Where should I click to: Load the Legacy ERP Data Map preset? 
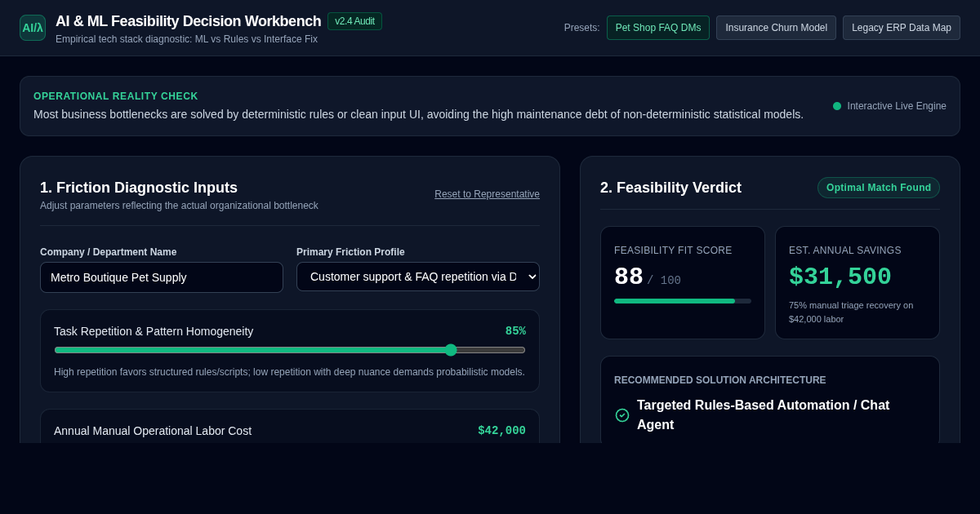click(x=902, y=28)
